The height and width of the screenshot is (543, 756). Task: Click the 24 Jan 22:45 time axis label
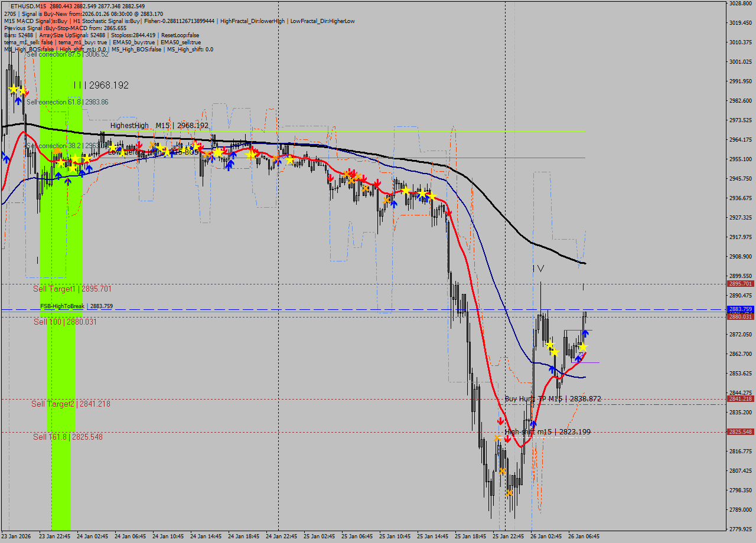tap(281, 537)
